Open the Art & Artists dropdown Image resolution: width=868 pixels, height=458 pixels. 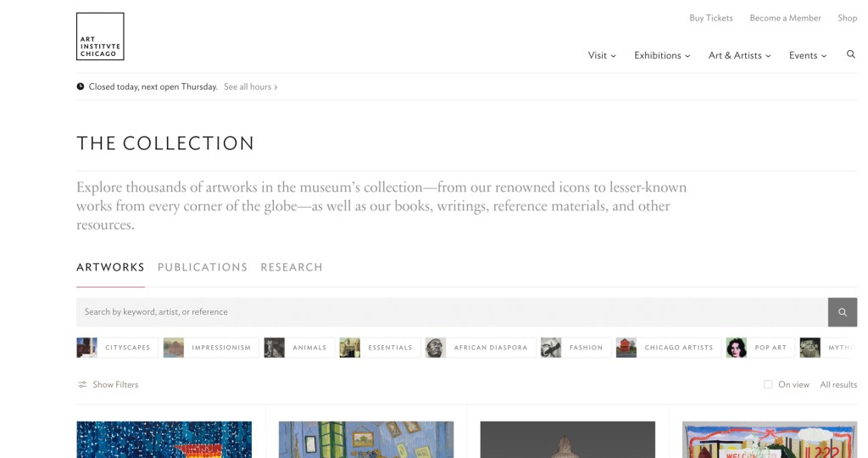[x=739, y=56]
